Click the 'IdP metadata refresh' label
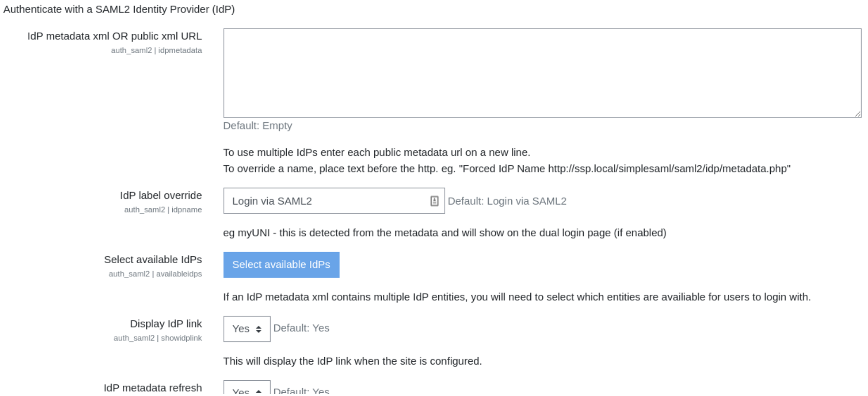The width and height of the screenshot is (868, 396). click(x=153, y=388)
